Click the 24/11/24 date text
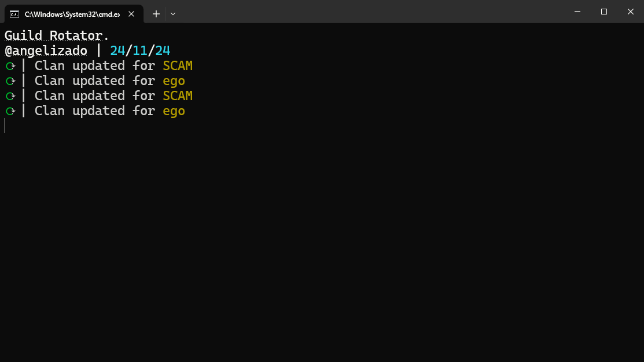Screen dimensions: 644x362 point(140,51)
